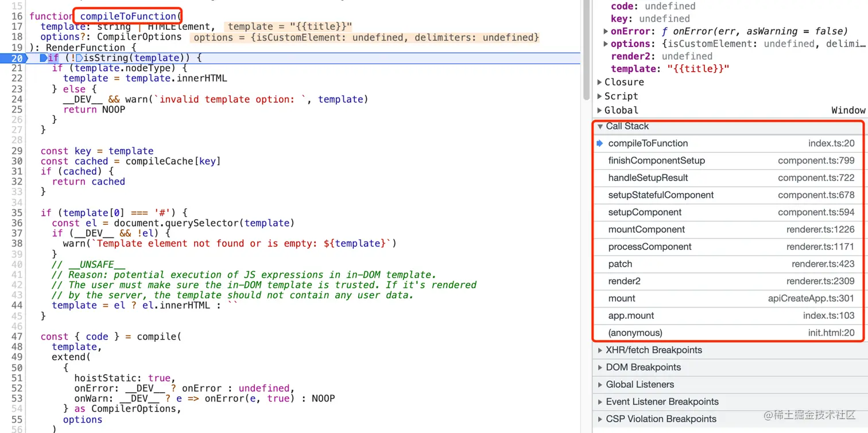The height and width of the screenshot is (433, 868).
Task: Click 'RenderFunction' return type on line 19
Action: tap(86, 48)
